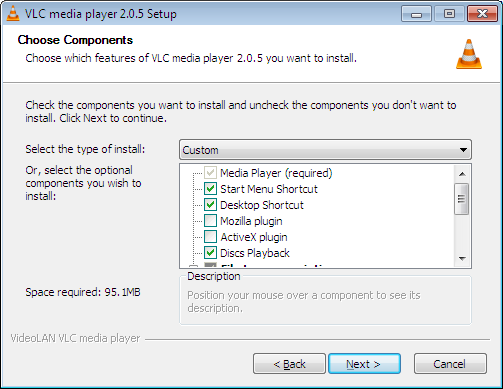This screenshot has height=389, width=503.
Task: Select the Discs Playback tree item label
Action: [x=255, y=253]
